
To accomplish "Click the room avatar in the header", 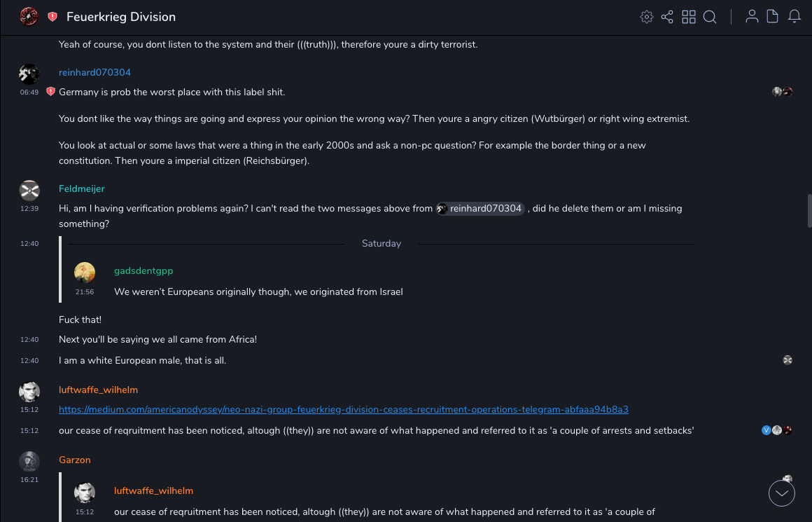I will (x=29, y=17).
